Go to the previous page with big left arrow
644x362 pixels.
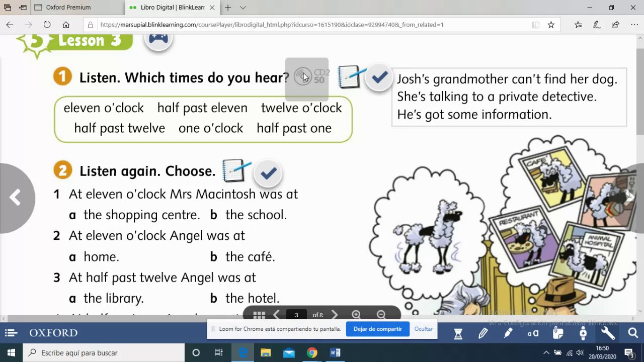(x=16, y=198)
